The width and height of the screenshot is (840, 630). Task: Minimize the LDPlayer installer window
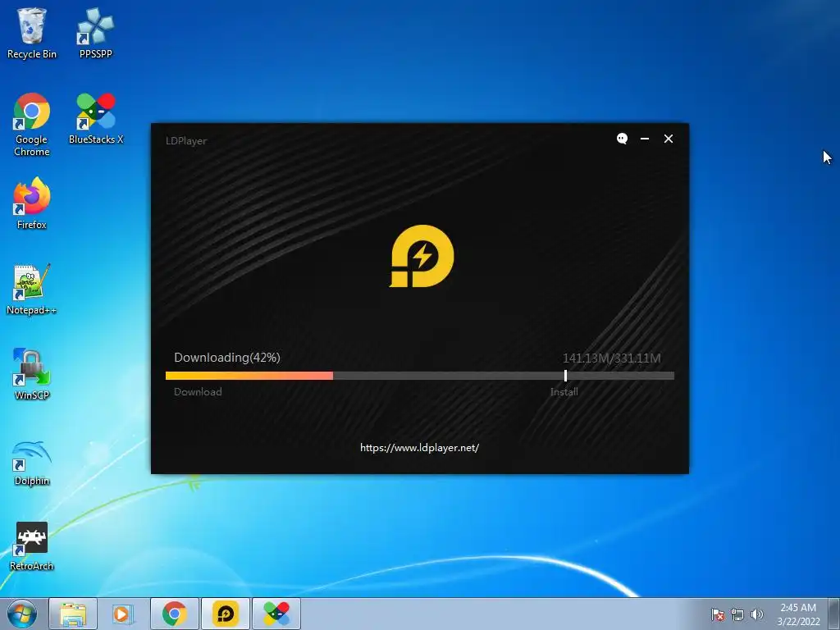click(645, 139)
